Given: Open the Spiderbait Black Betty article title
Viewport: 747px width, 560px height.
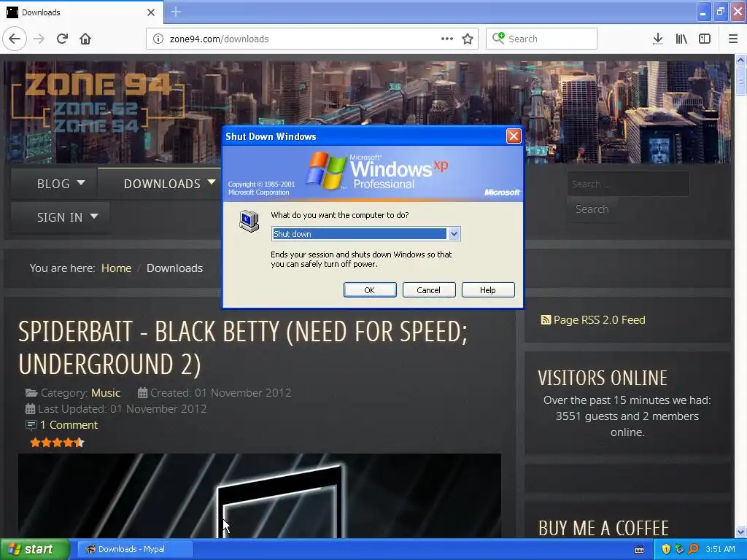Looking at the screenshot, I should (x=243, y=348).
